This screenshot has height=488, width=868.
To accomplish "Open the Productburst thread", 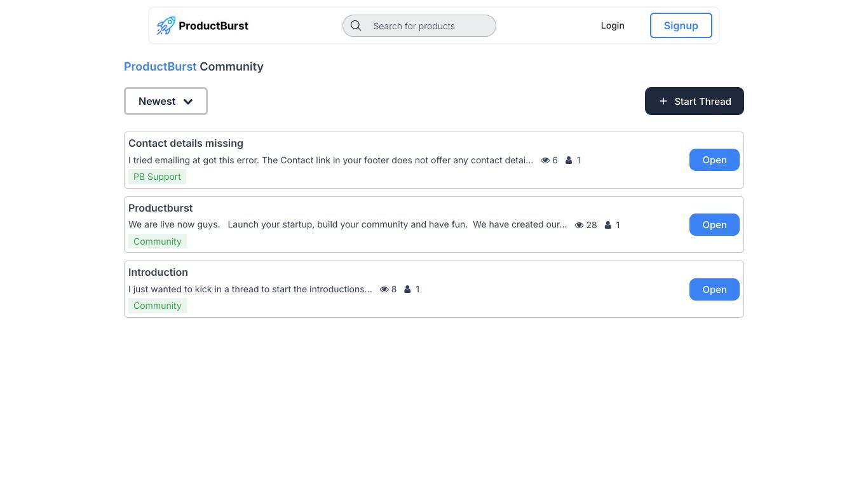I will (714, 225).
